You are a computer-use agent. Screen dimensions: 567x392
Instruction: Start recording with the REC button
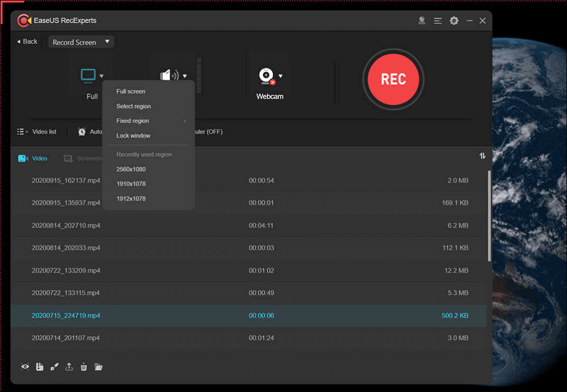pyautogui.click(x=393, y=79)
